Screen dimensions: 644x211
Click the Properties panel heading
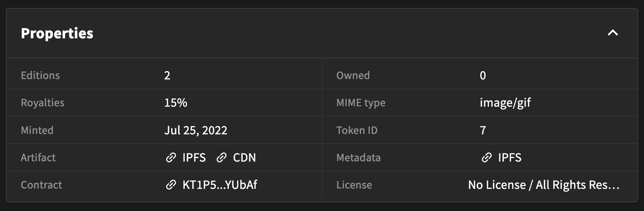click(x=57, y=34)
